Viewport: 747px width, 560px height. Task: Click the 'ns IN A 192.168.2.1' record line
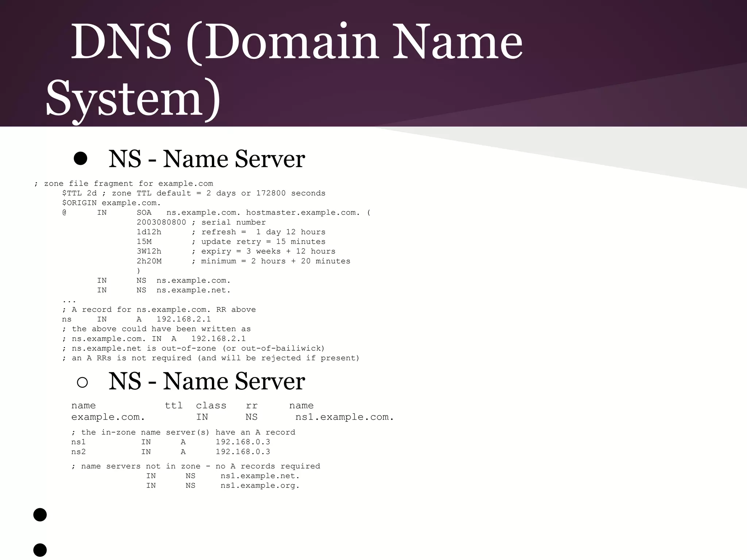click(136, 319)
